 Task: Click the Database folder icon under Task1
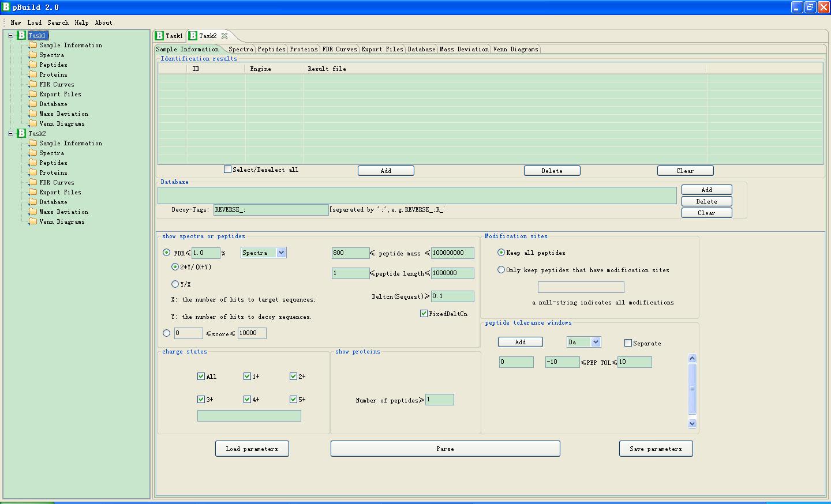[33, 104]
